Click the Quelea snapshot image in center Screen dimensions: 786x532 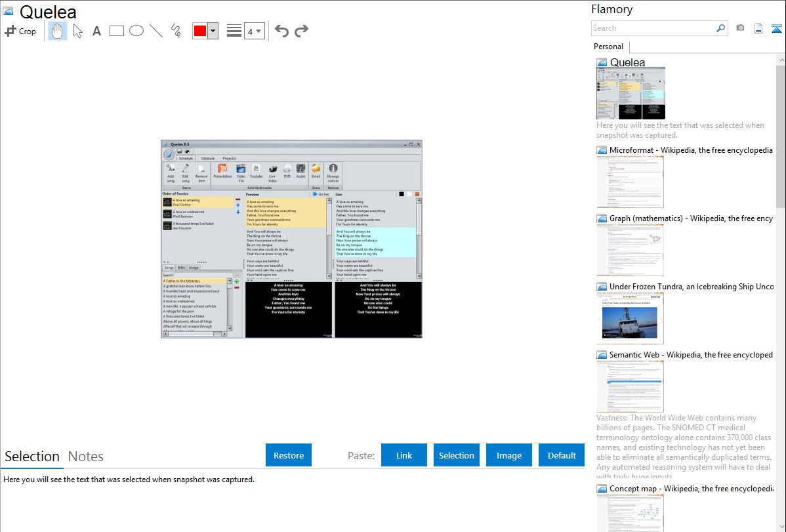pos(291,239)
